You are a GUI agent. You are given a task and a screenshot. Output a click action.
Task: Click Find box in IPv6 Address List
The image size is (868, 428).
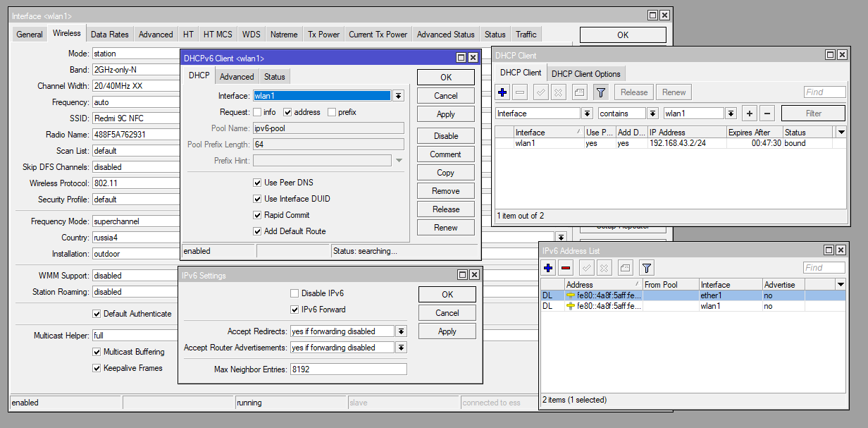click(824, 268)
